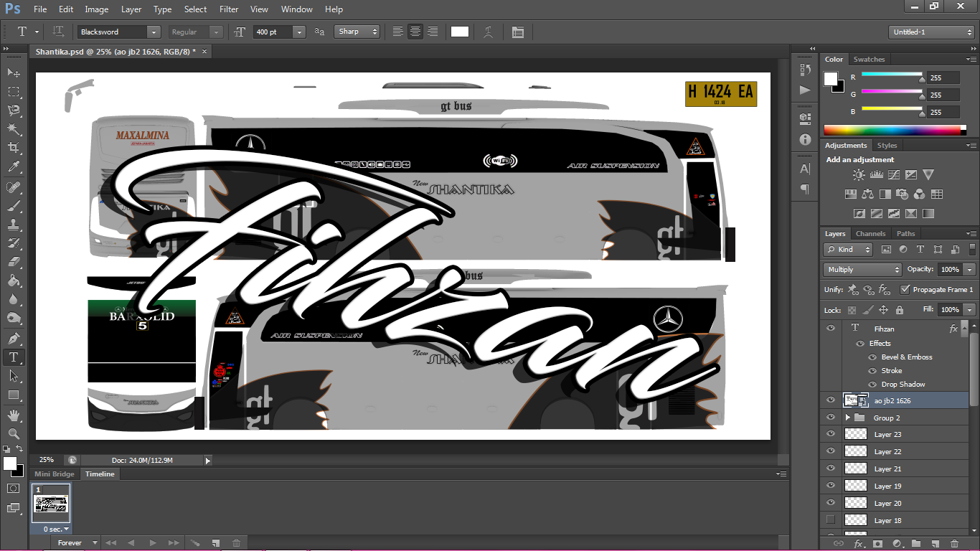Click the Create warped text icon
Screen dimensions: 980x551
tap(489, 32)
